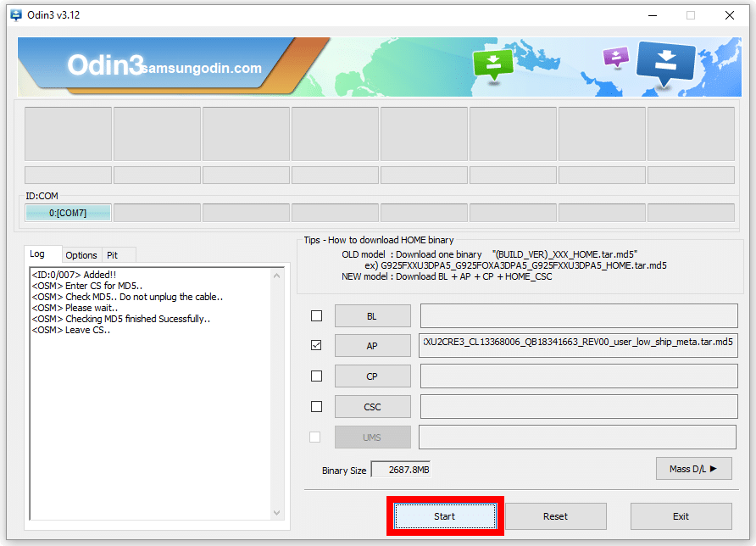Click the UMS file path field

(578, 437)
